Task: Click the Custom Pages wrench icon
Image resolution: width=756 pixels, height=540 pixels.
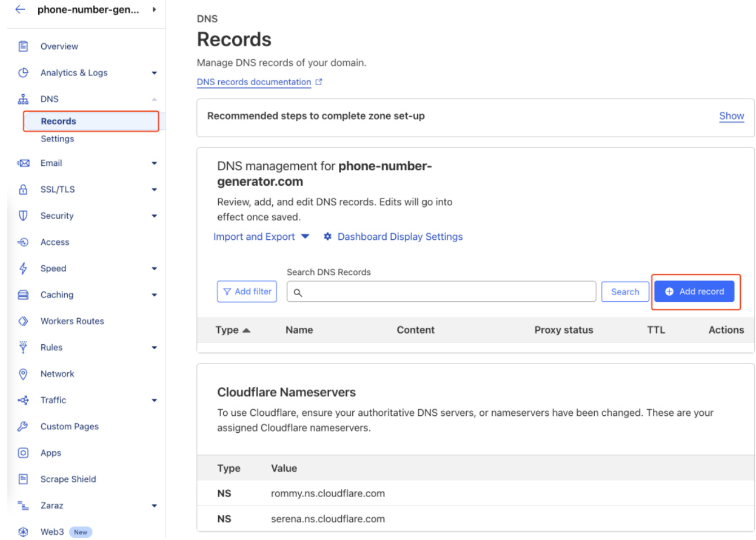Action: click(x=23, y=427)
